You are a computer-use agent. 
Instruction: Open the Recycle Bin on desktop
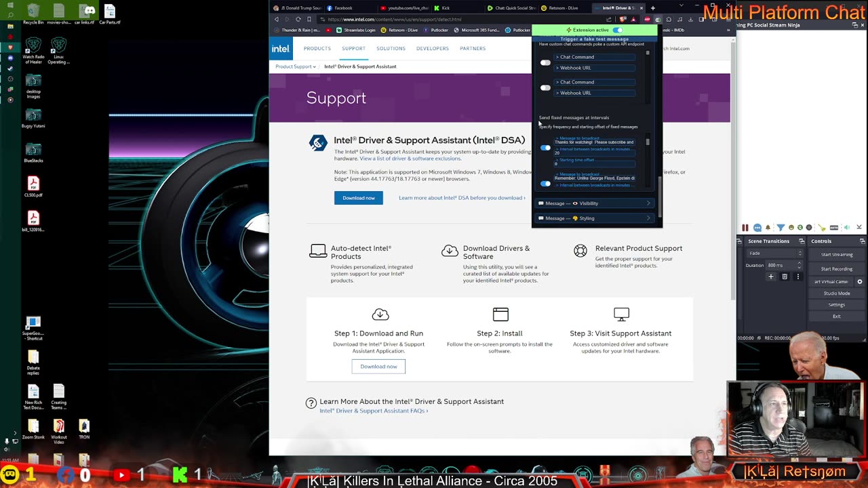33,14
